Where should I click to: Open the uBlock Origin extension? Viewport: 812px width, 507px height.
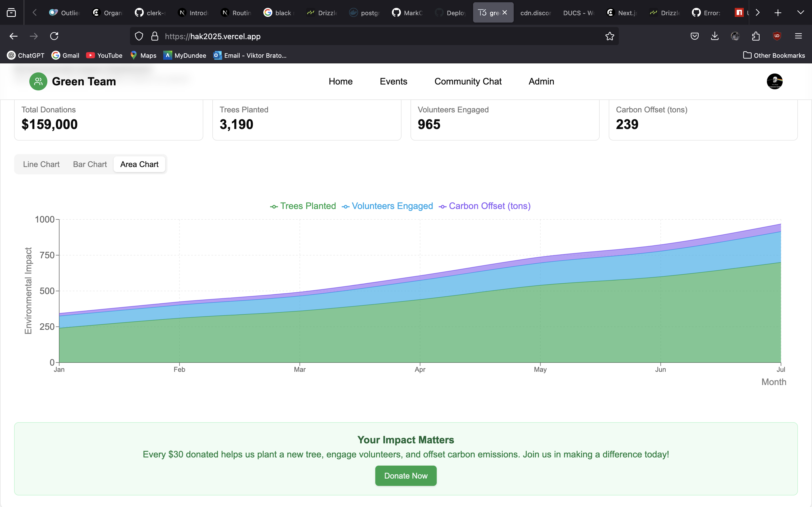[x=777, y=36]
